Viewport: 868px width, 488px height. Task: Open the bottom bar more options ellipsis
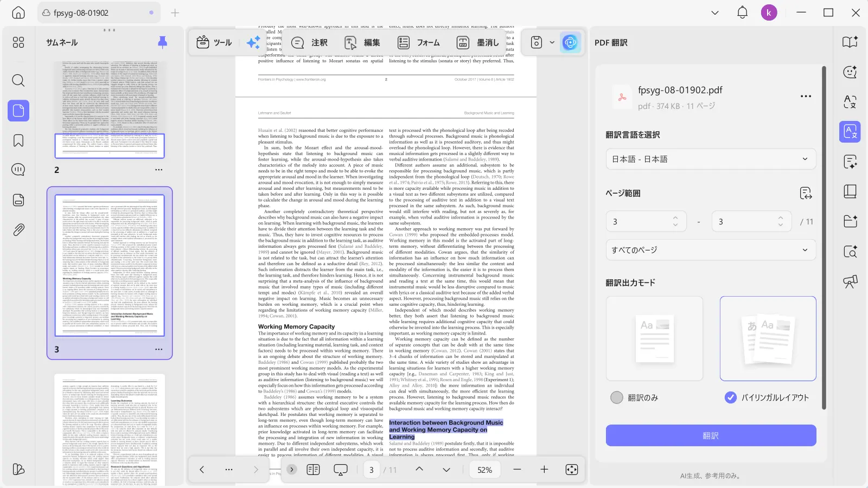pyautogui.click(x=228, y=470)
